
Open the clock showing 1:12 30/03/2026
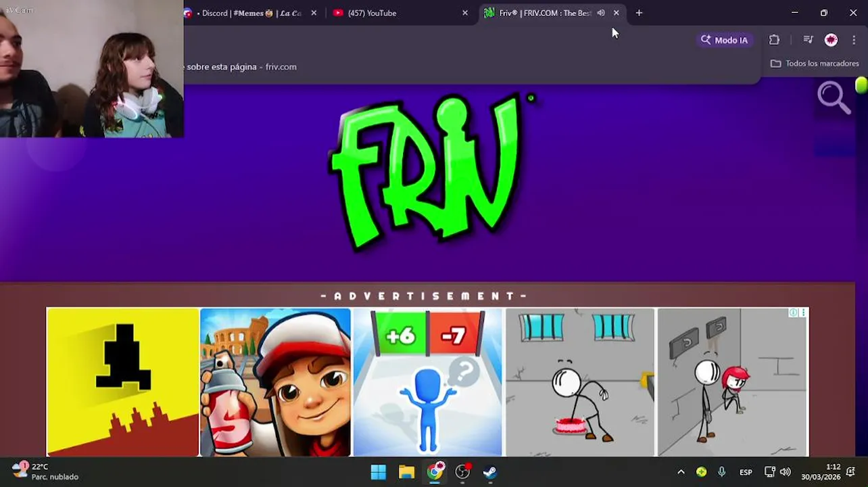coord(821,472)
